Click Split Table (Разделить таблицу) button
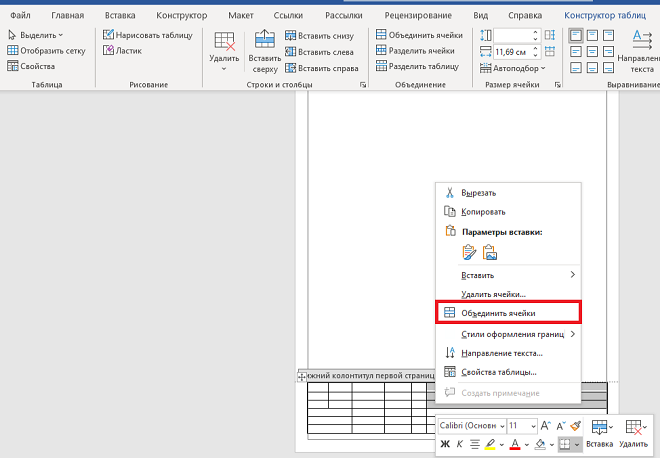Image resolution: width=660 pixels, height=458 pixels. click(x=416, y=66)
